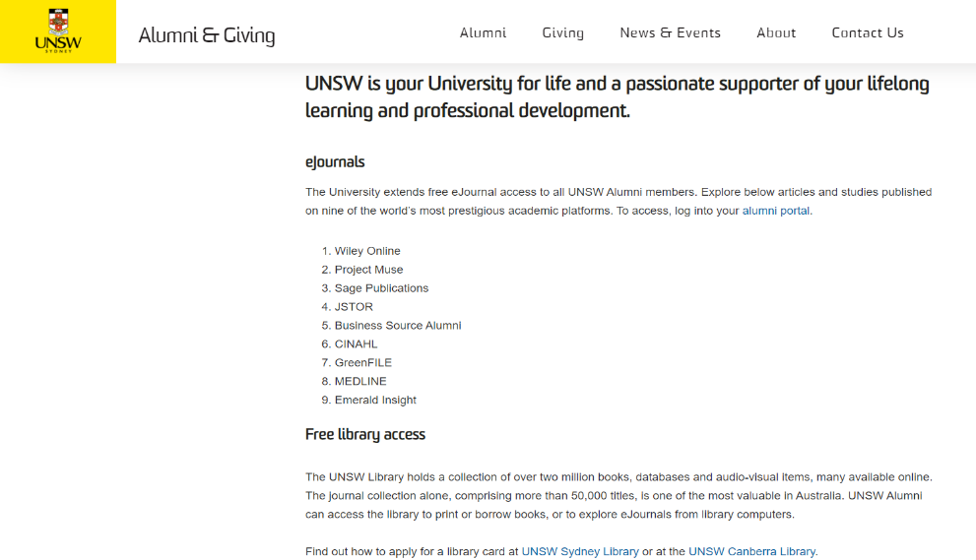The height and width of the screenshot is (560, 976).
Task: Click the MEDLINE list item
Action: click(x=360, y=382)
